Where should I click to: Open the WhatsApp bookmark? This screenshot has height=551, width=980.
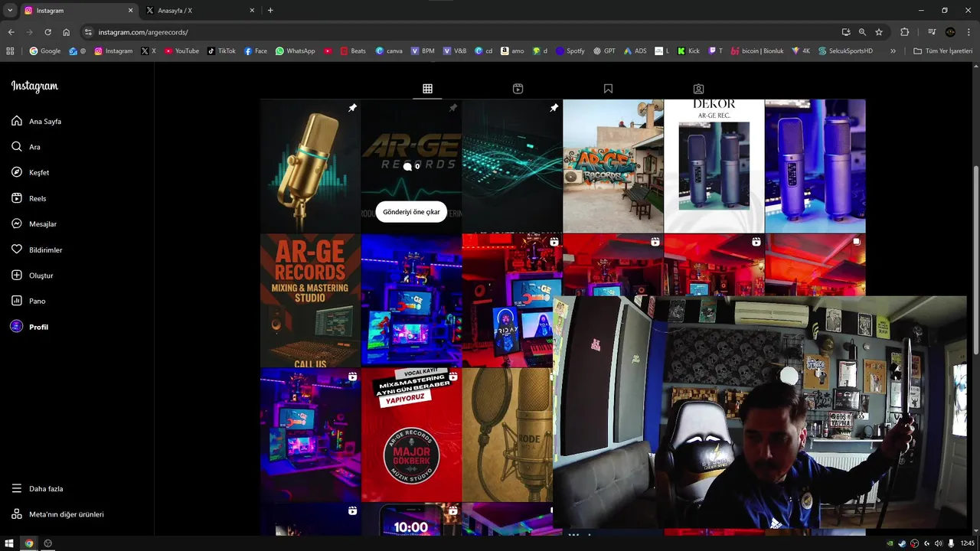[x=295, y=51]
